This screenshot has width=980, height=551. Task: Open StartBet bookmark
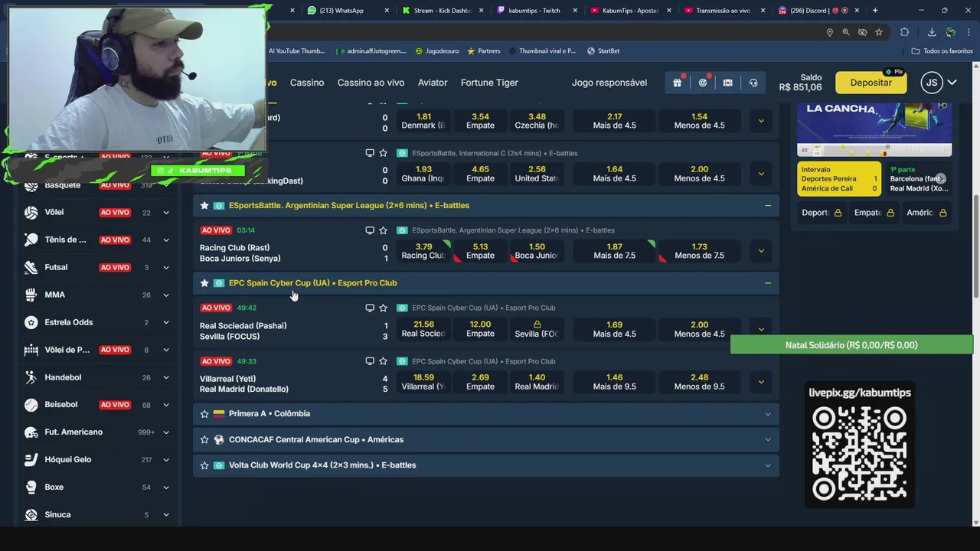click(603, 51)
